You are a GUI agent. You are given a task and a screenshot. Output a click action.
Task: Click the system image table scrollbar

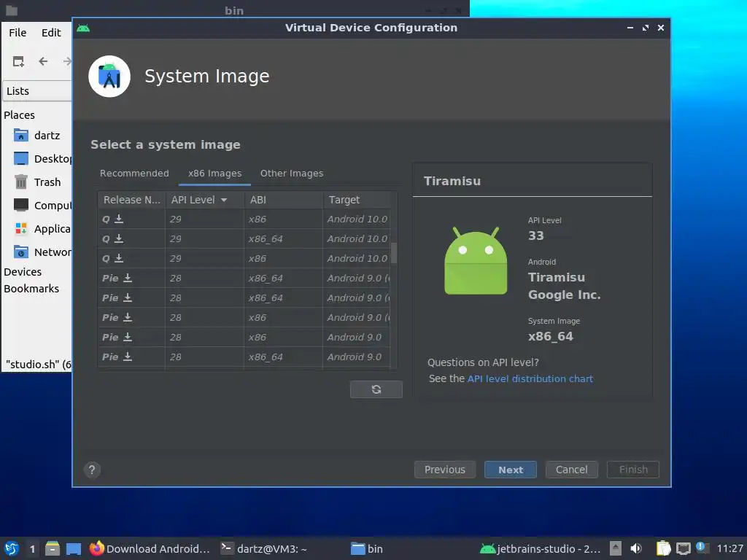(x=394, y=253)
